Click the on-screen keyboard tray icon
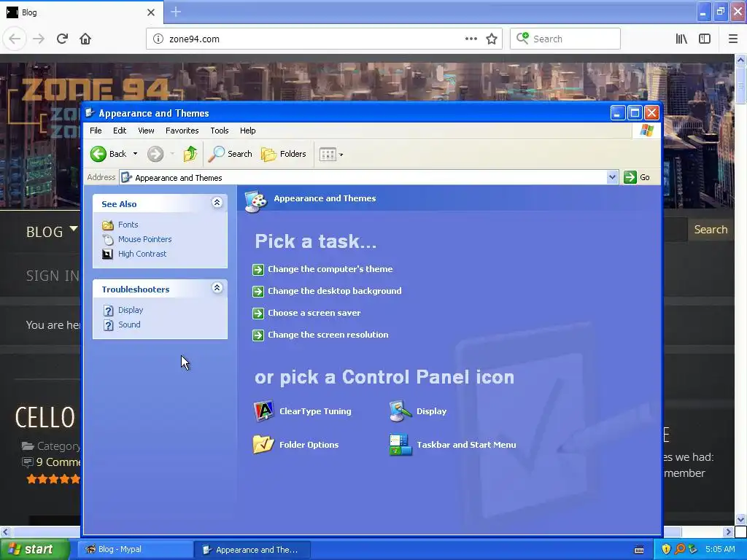This screenshot has height=560, width=747. pos(639,550)
